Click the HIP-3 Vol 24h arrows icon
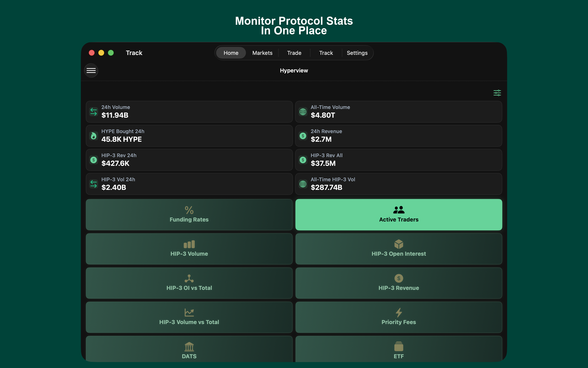The width and height of the screenshot is (588, 368). (94, 184)
